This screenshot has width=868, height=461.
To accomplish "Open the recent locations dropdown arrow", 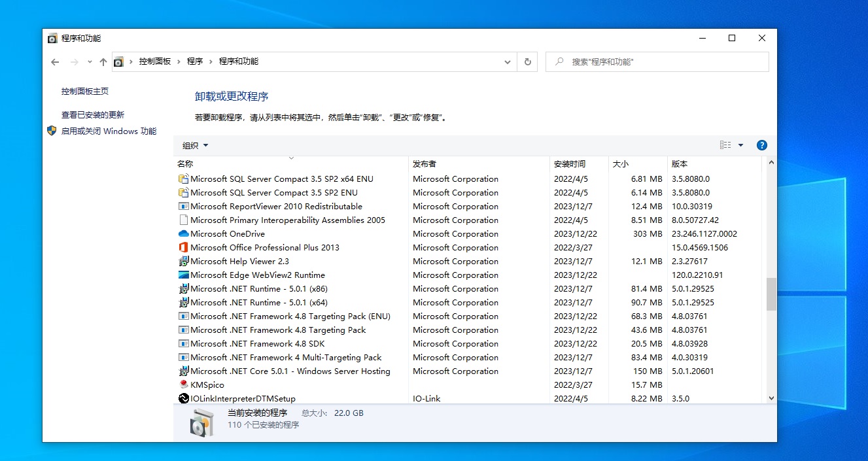I will coord(90,61).
